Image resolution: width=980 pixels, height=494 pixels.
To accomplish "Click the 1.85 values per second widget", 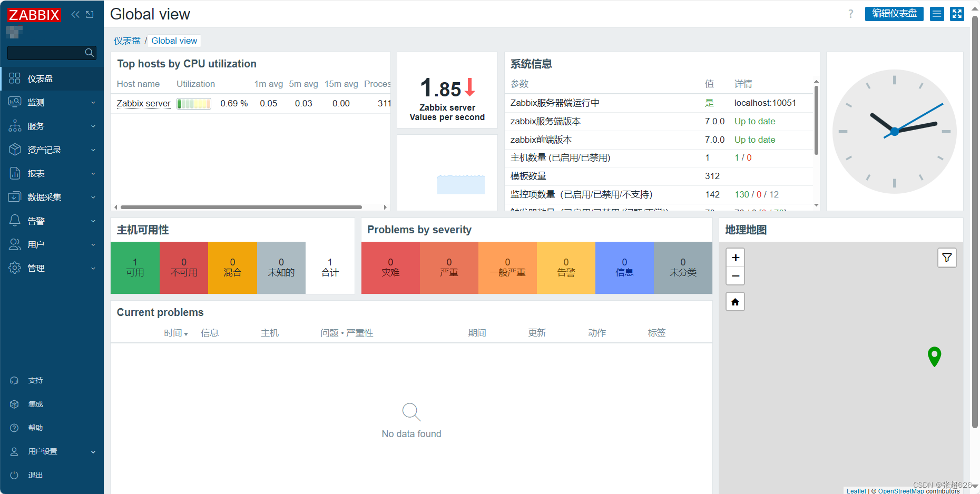I will click(447, 90).
